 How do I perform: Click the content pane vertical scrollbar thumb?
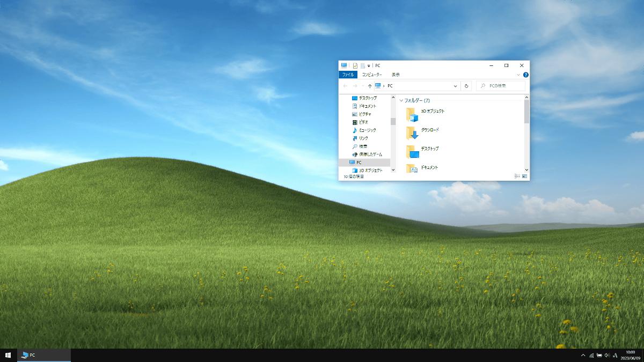pos(526,112)
